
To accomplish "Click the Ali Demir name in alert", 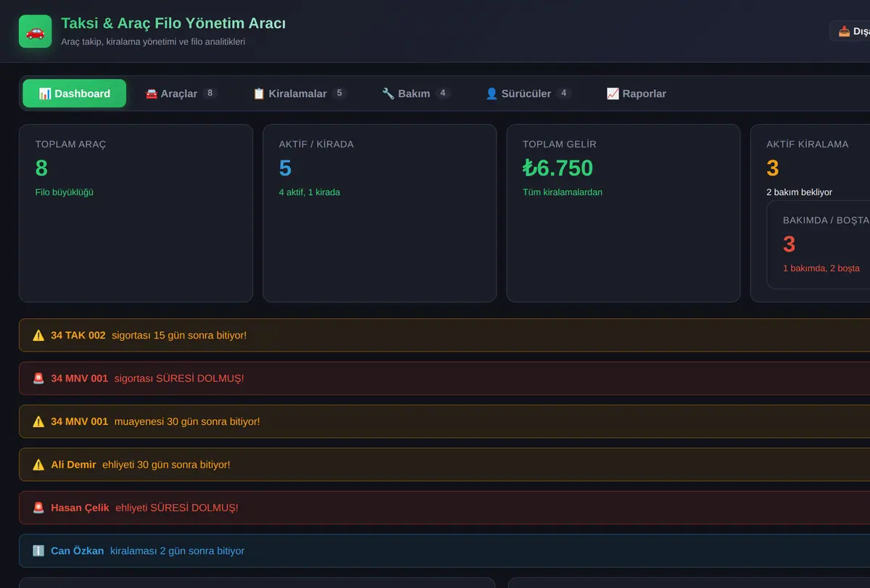I will 73,465.
